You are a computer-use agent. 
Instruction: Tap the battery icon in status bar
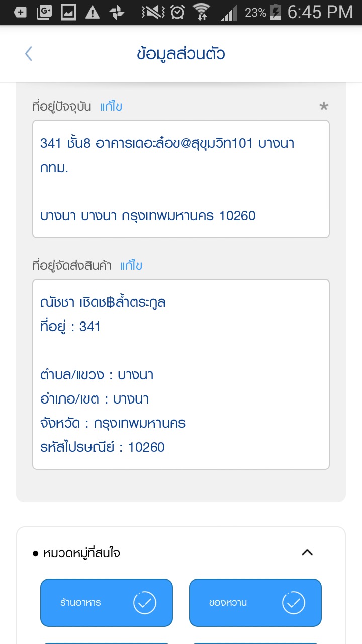point(275,13)
